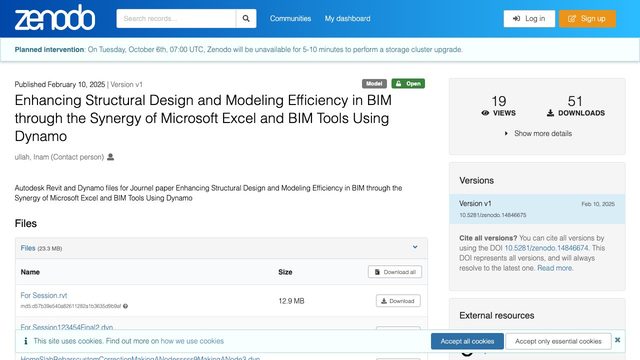The width and height of the screenshot is (640, 360).
Task: Dismiss the cookie banner with X
Action: click(x=618, y=340)
